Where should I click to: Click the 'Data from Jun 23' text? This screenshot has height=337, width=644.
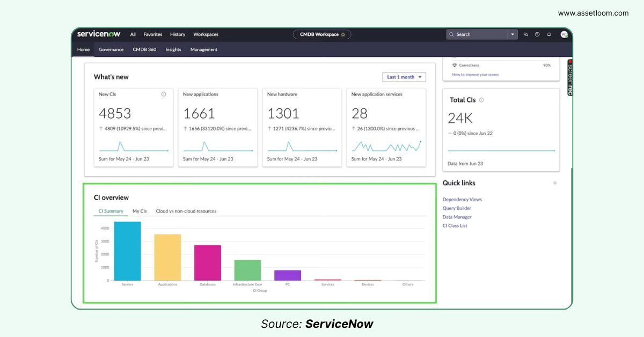pos(465,164)
